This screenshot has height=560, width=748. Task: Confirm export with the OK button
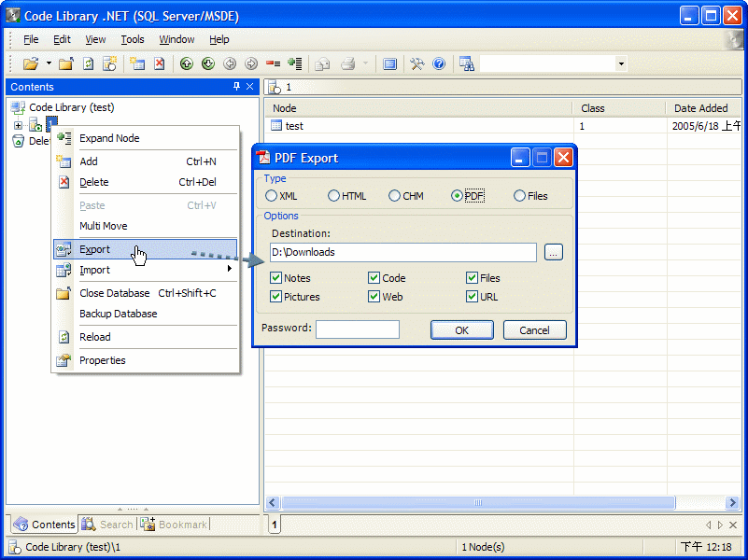[x=461, y=329]
